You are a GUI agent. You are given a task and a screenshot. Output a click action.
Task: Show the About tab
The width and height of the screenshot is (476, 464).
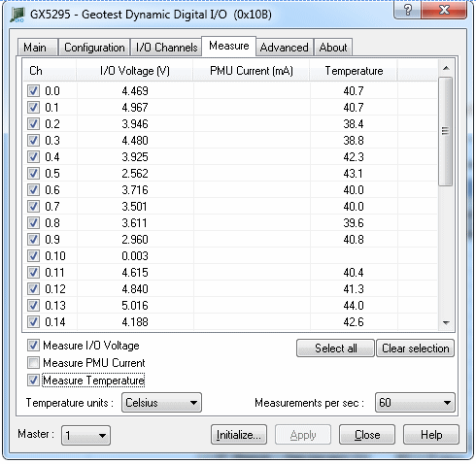[x=333, y=48]
